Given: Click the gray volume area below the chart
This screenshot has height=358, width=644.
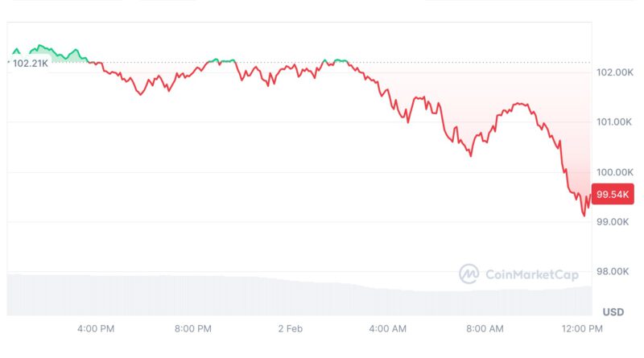Looking at the screenshot, I should click(242, 296).
